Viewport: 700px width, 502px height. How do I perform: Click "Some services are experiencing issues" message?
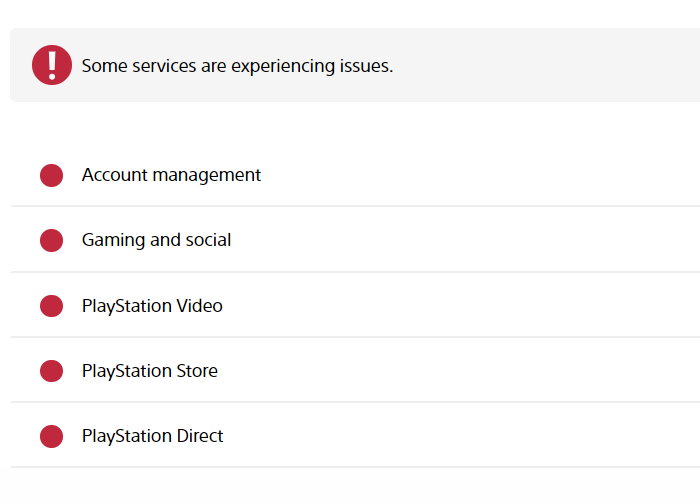[x=237, y=66]
